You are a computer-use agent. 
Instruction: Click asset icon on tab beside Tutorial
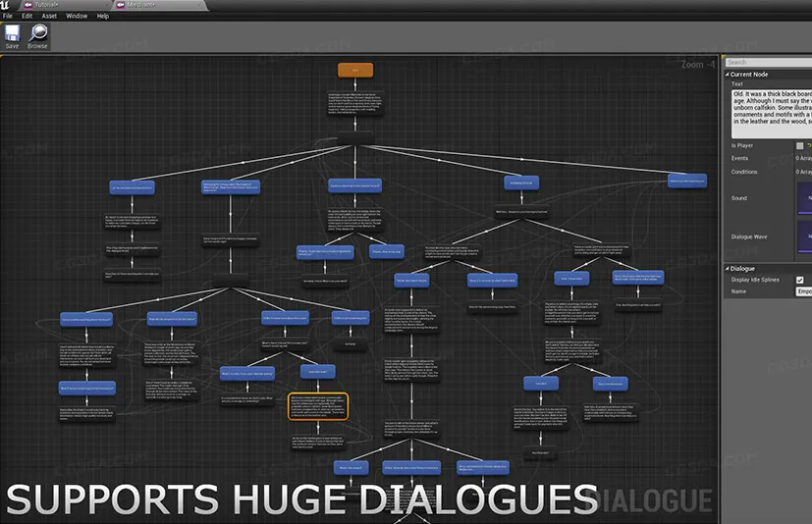point(121,5)
